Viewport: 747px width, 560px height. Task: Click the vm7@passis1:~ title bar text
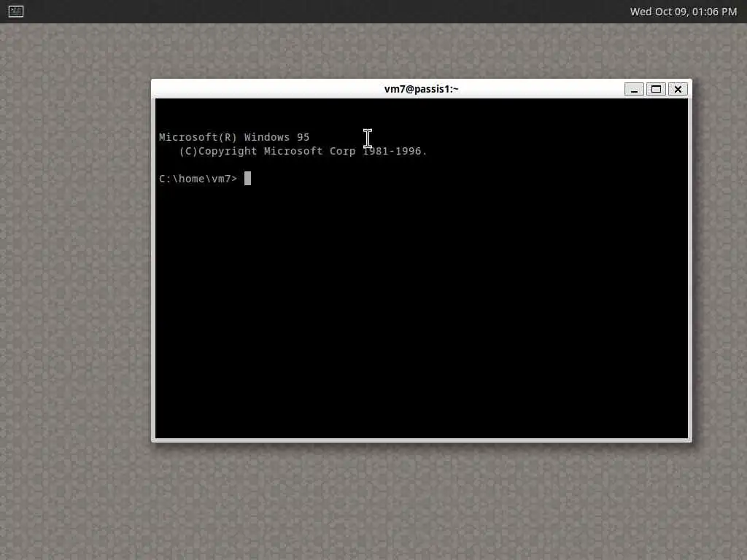[x=421, y=89]
